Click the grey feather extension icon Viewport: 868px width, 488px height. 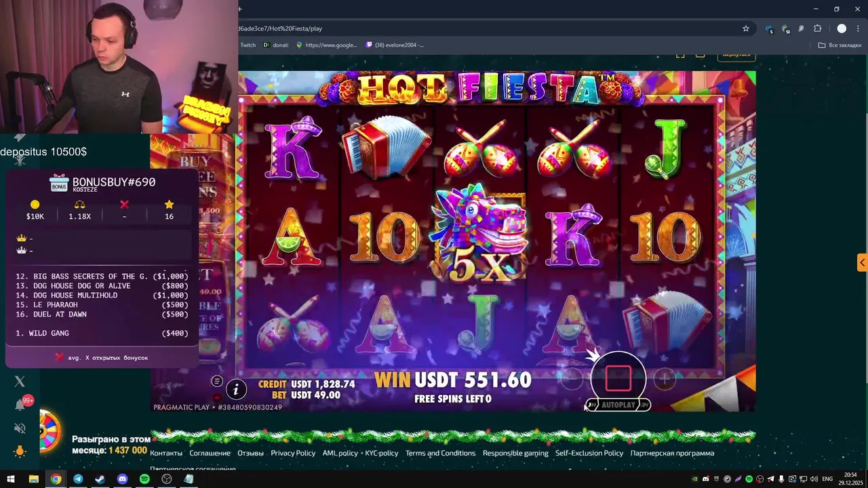801,28
